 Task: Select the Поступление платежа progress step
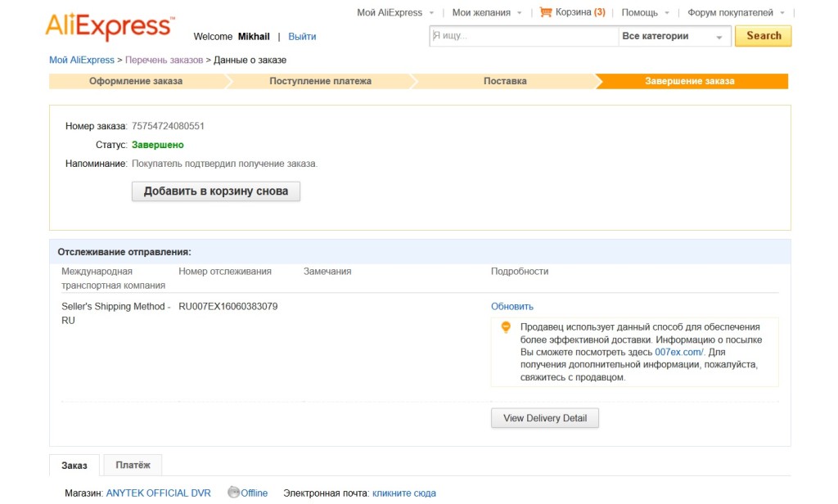[x=321, y=81]
